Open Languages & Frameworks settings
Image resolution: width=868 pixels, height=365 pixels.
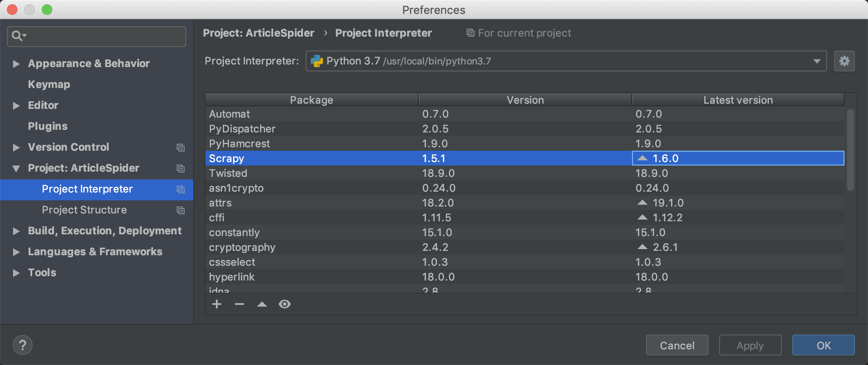point(95,252)
